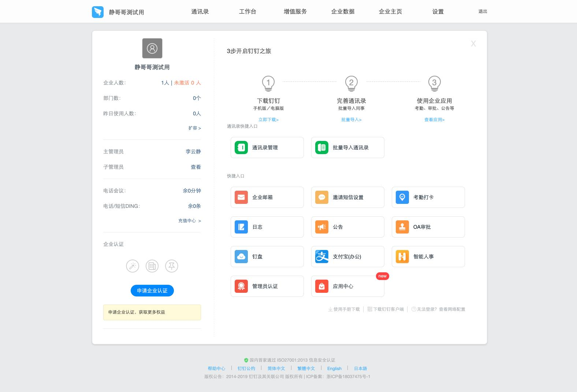Click the green ISO security shield icon
This screenshot has height=392, width=577.
246,360
